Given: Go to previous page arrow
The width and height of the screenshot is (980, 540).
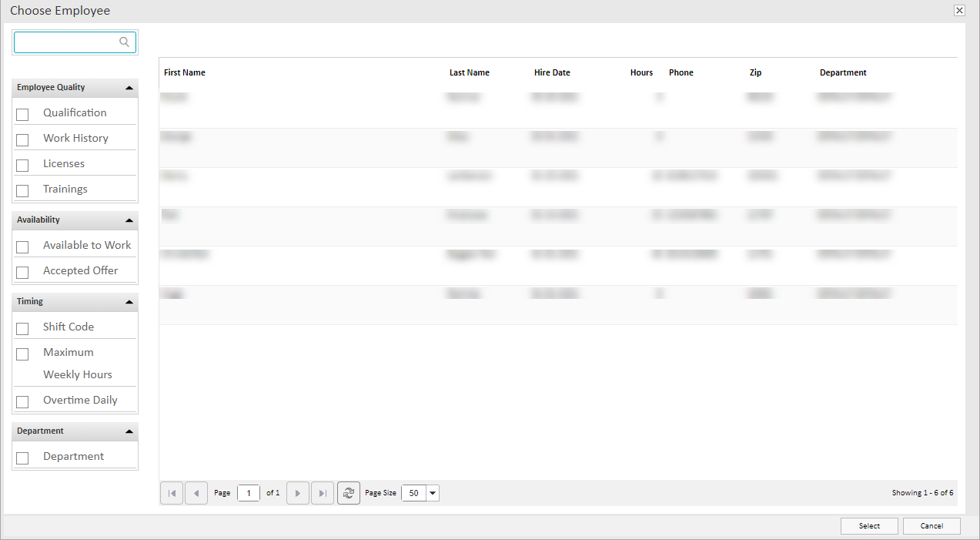Looking at the screenshot, I should 196,493.
